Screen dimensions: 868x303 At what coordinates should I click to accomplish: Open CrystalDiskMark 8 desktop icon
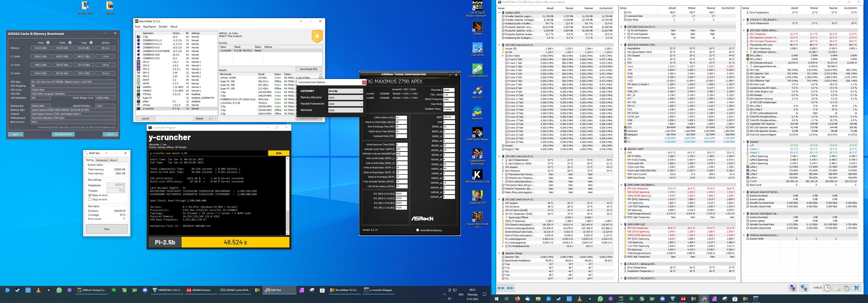(477, 71)
